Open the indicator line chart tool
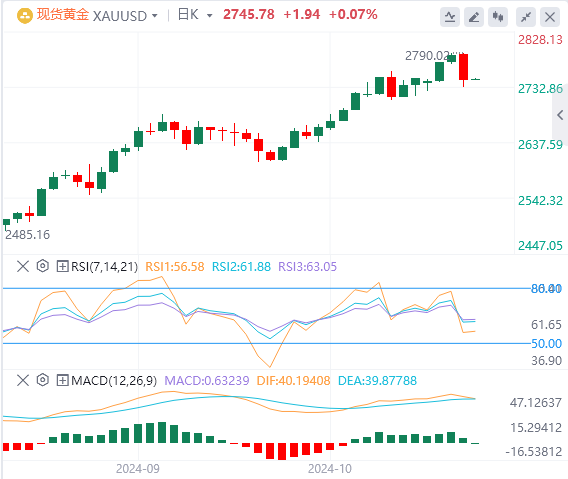 (x=450, y=17)
